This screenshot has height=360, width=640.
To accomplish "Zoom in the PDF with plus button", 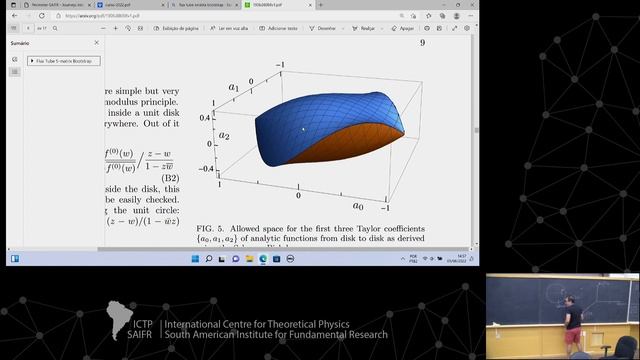I will tap(116, 28).
